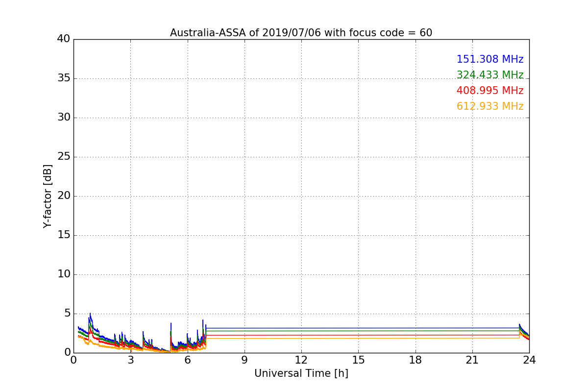The image size is (588, 392).
Task: Click the 'Universal Time [h]' axis label
Action: (301, 373)
